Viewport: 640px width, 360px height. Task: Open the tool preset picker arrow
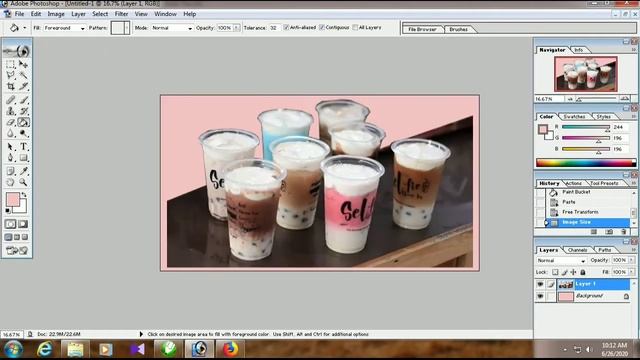pyautogui.click(x=24, y=28)
